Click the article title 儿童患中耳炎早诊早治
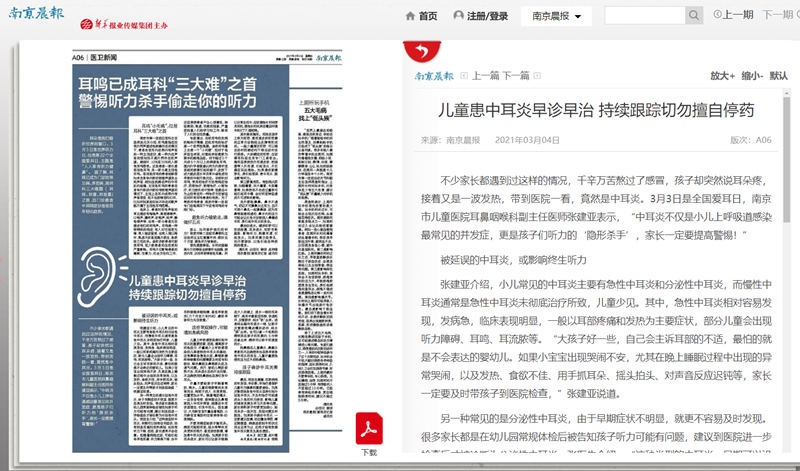The image size is (800, 471). 596,110
